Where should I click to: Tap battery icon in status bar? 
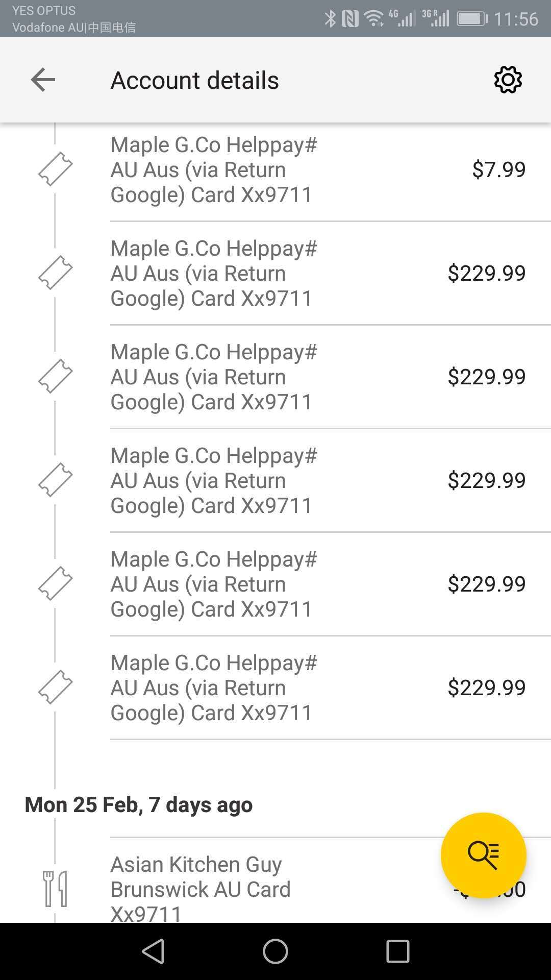(473, 19)
